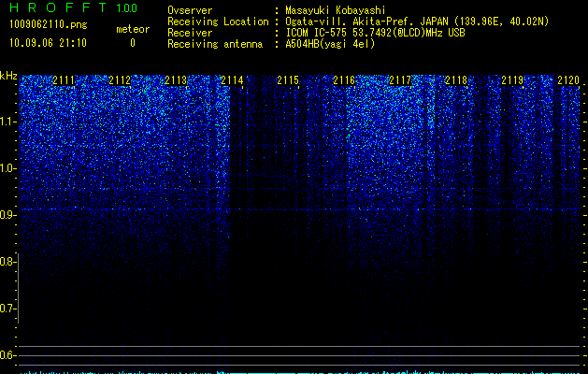The height and width of the screenshot is (374, 588).
Task: Select observer name Masayuki Kobayashi
Action: pos(336,10)
